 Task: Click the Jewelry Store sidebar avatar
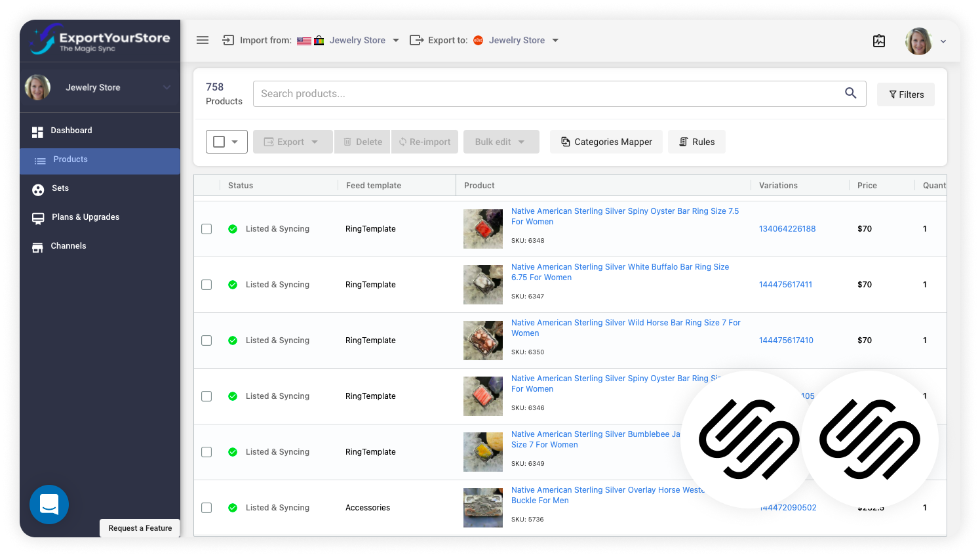(x=37, y=87)
